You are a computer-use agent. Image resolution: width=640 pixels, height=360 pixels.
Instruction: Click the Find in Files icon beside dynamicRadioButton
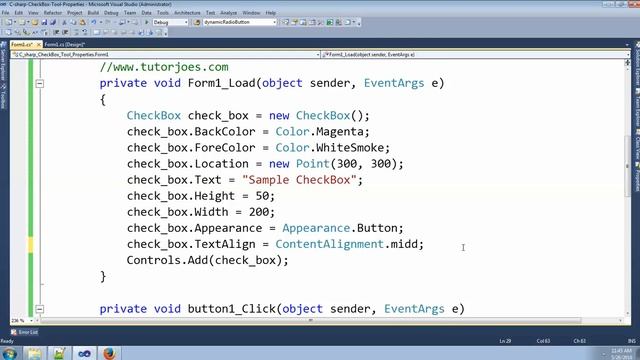[x=197, y=22]
